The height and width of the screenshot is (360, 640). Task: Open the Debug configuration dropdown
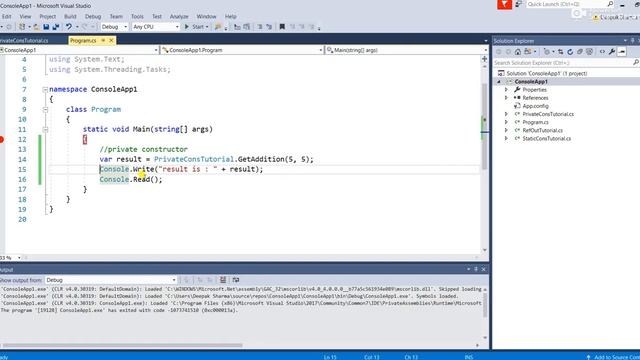(114, 27)
